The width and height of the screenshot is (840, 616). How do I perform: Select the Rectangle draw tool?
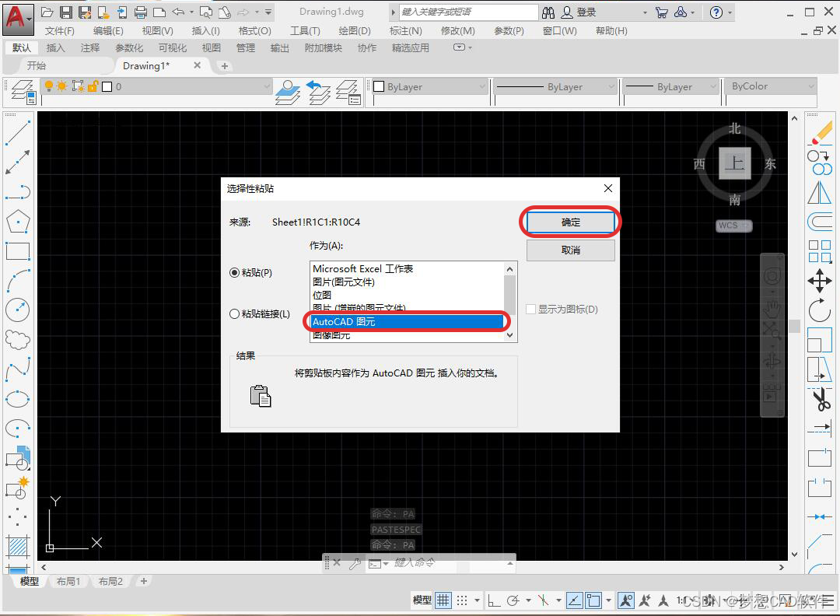coord(18,250)
